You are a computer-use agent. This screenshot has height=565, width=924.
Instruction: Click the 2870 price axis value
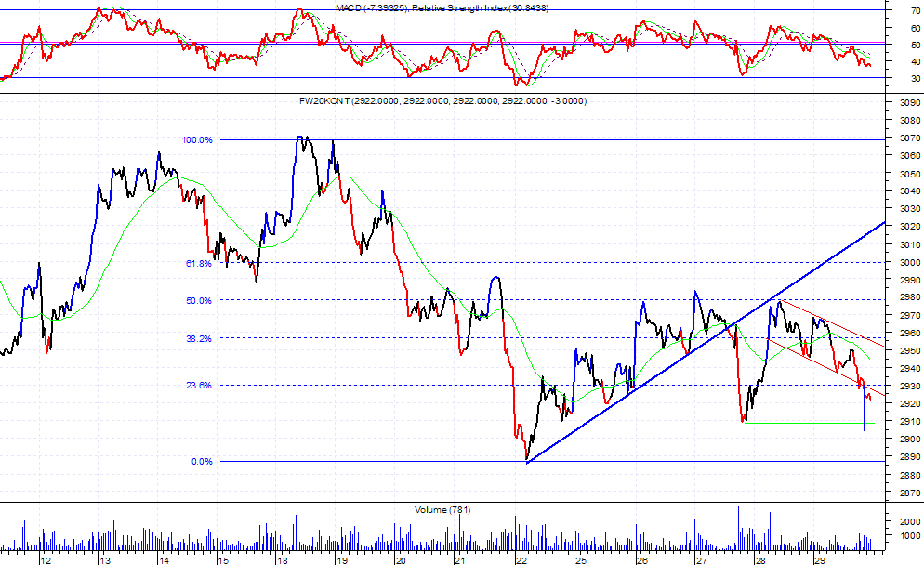910,493
